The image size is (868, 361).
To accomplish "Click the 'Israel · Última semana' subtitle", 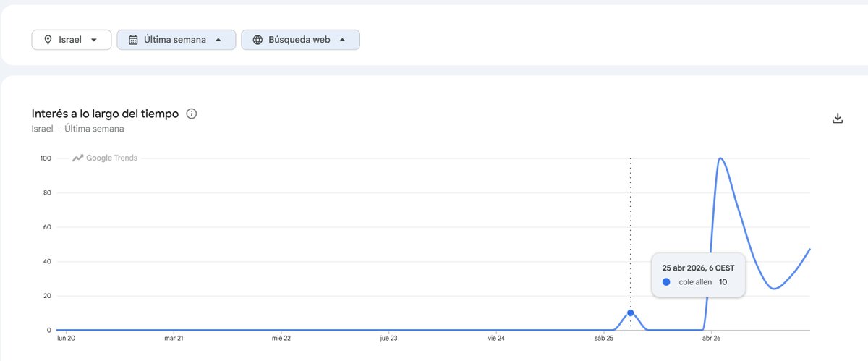I will tap(77, 129).
